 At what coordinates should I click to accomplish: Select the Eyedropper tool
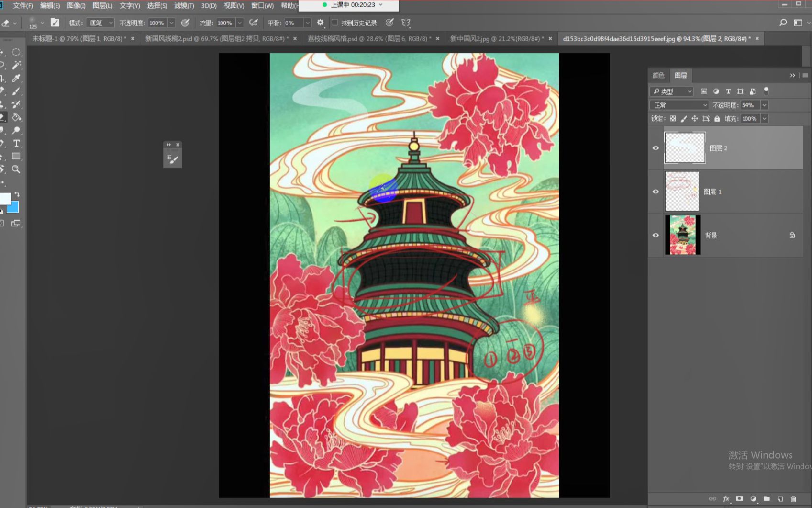click(x=16, y=78)
